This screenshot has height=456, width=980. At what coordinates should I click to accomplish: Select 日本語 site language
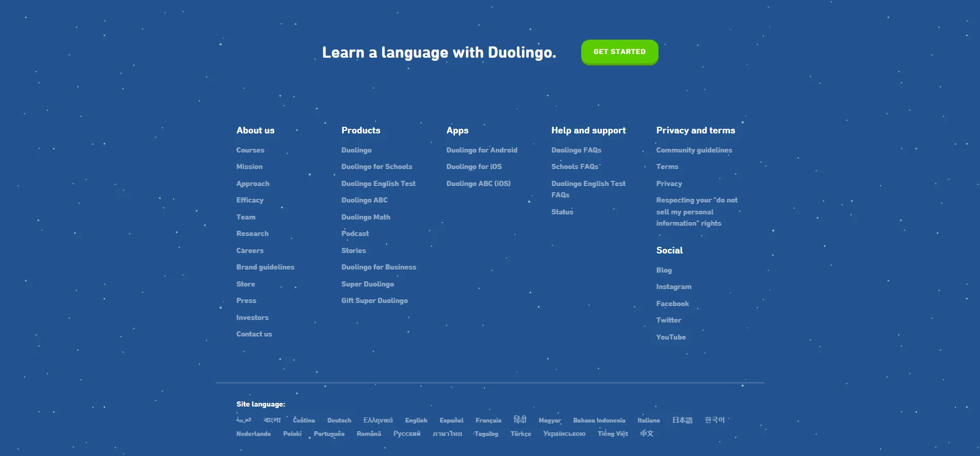pos(682,420)
